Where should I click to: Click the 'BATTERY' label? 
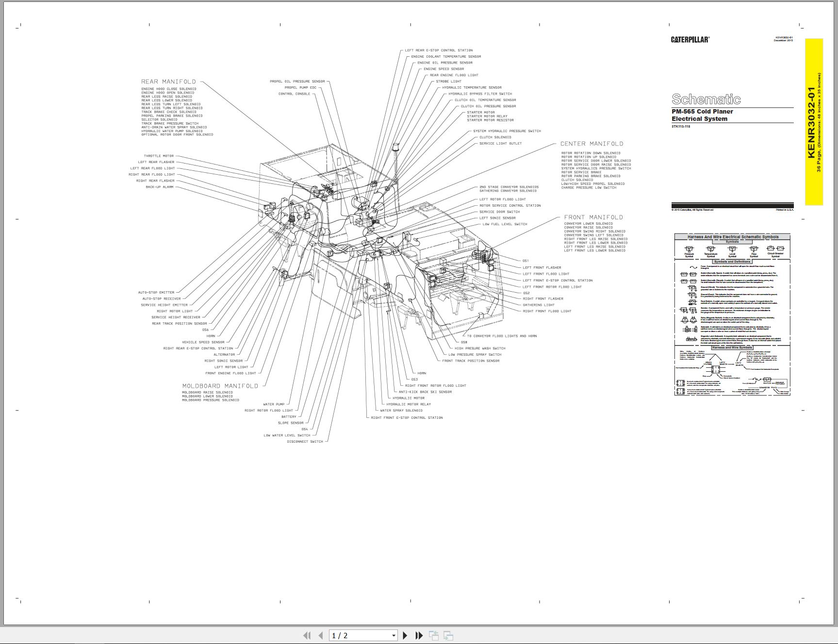pyautogui.click(x=289, y=417)
